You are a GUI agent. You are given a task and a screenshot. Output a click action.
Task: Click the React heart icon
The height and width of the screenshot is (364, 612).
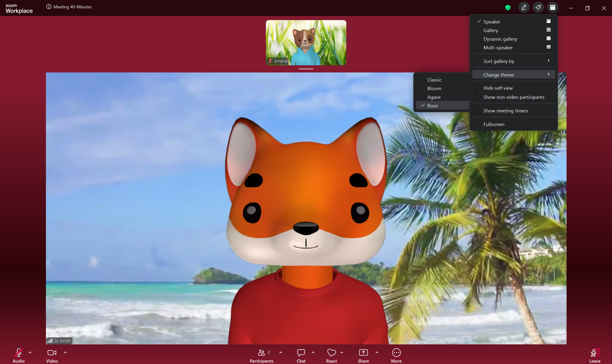pos(331,353)
